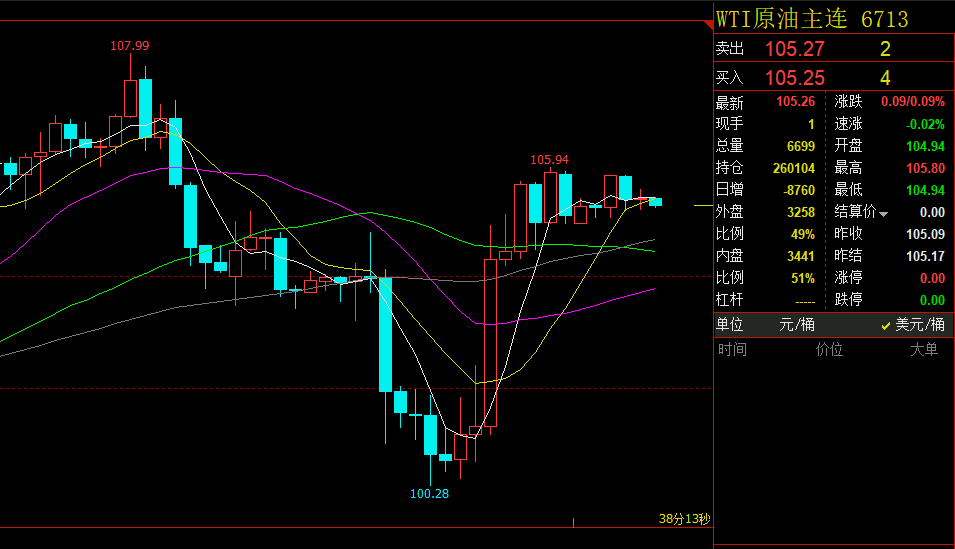955x549 pixels.
Task: Click buy volume 4 in 买入 row
Action: coord(885,78)
